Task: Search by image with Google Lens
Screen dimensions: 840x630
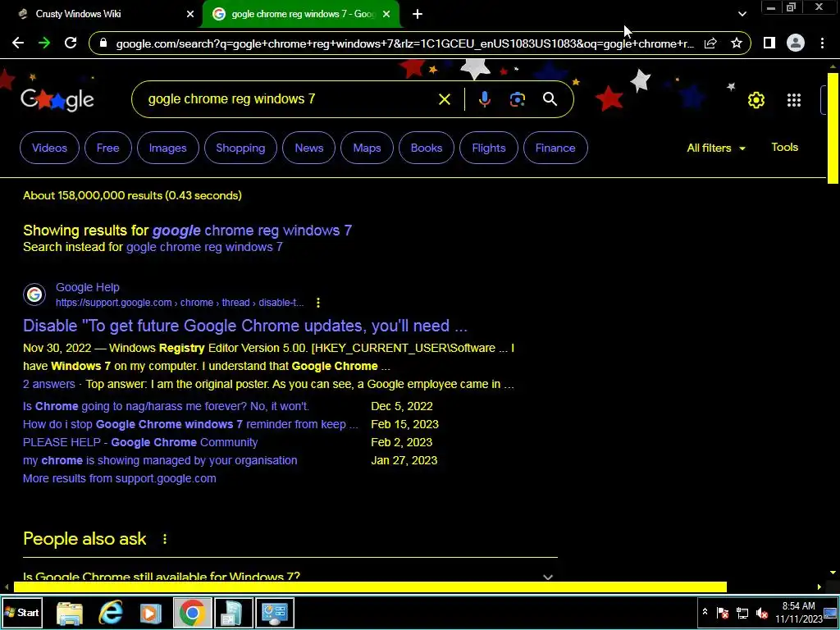Action: tap(517, 99)
